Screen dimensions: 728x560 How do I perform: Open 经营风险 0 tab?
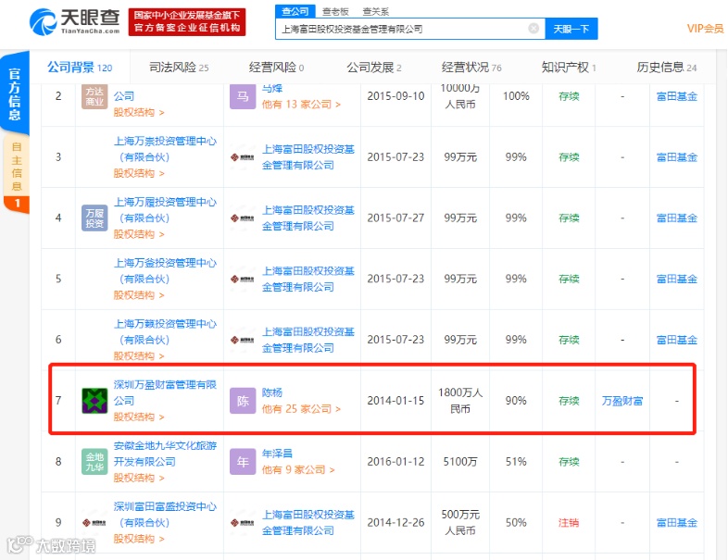(276, 68)
